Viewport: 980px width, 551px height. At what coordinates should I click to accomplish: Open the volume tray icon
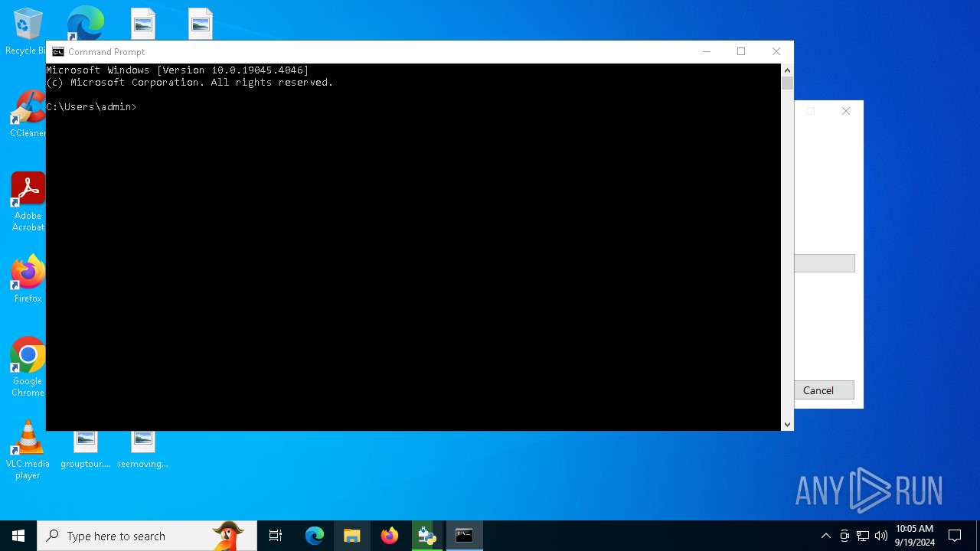pos(881,536)
